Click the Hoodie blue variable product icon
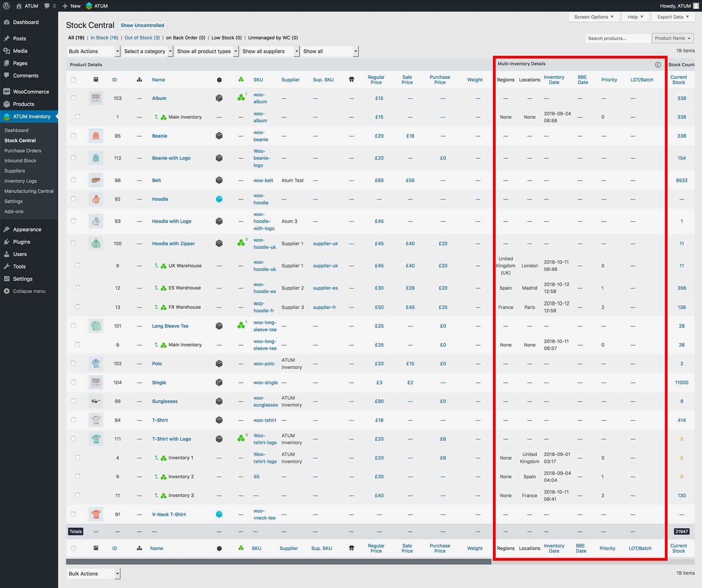The image size is (702, 588). (x=219, y=199)
